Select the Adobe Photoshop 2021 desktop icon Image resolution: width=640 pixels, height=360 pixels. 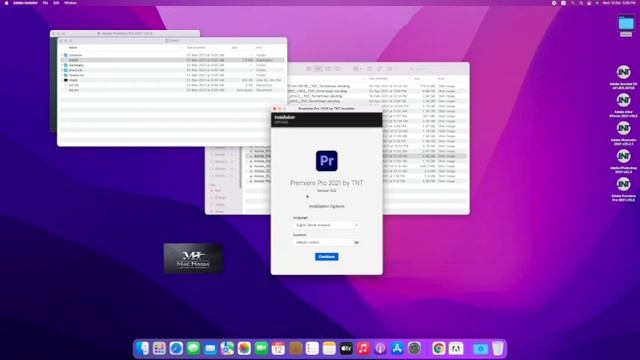[623, 156]
